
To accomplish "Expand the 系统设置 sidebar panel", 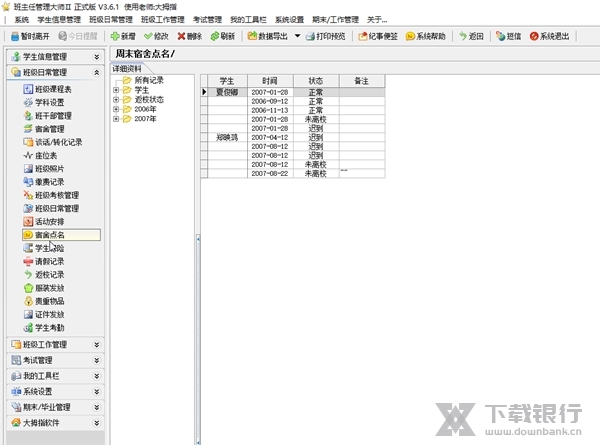I will 96,392.
